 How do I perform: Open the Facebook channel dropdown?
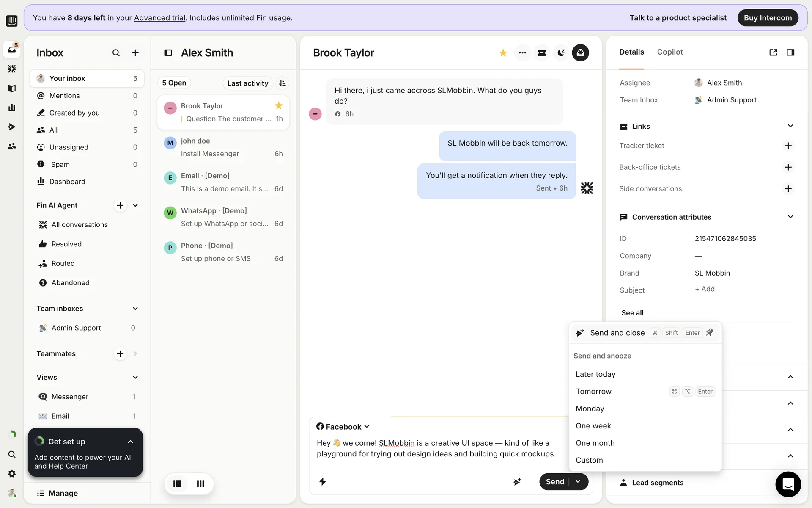pos(343,427)
